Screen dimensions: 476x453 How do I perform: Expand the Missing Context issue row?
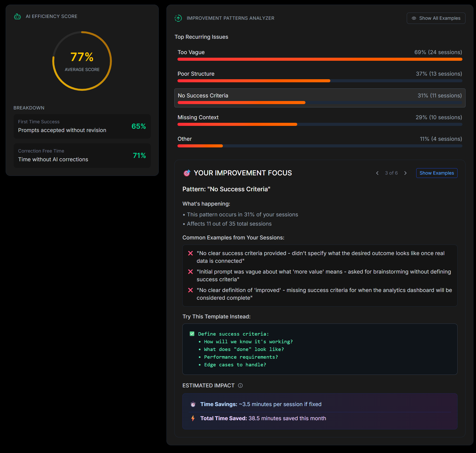pos(320,120)
